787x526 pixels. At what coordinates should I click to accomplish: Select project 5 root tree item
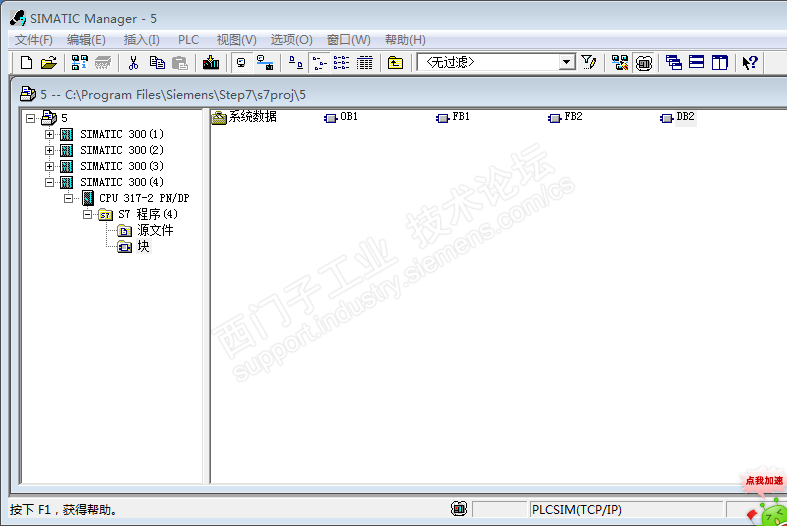tap(64, 118)
